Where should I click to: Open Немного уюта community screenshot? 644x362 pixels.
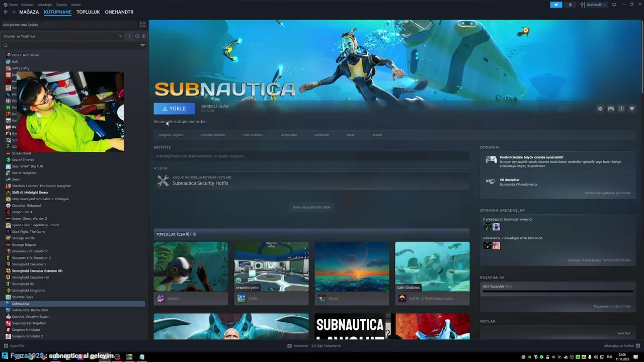coord(271,266)
